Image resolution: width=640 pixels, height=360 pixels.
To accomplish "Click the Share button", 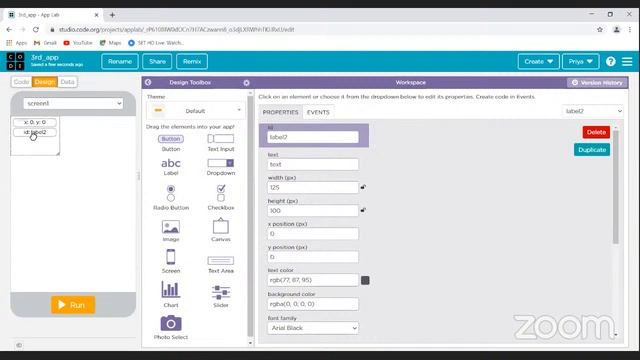I will click(x=157, y=62).
